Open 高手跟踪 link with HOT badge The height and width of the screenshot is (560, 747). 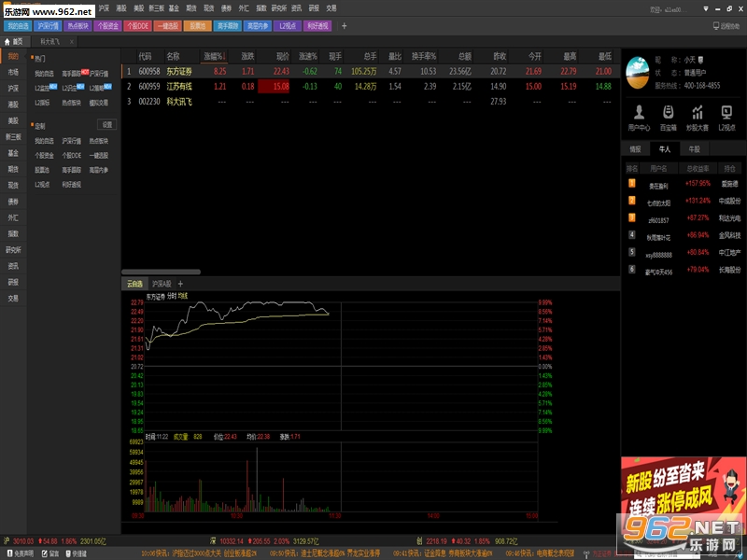(72, 74)
